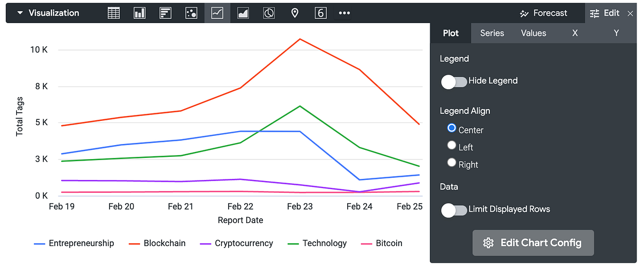
Task: Pick the horizontal bar chart icon
Action: tap(165, 13)
